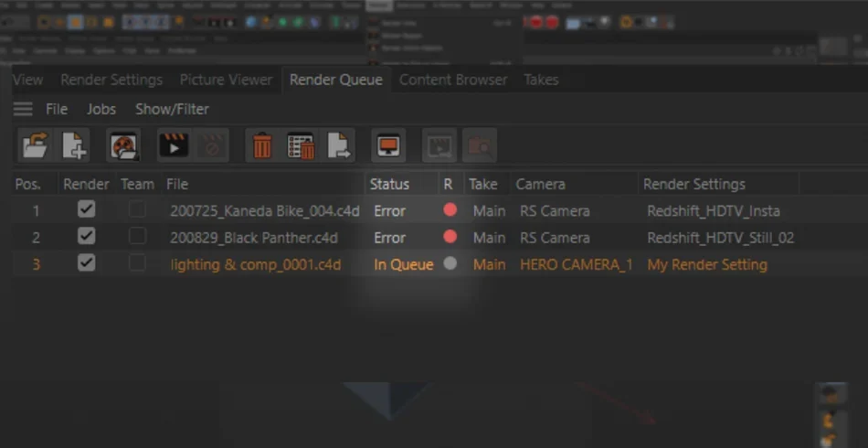The image size is (868, 448).
Task: Click Main take in Kaneda Bike row
Action: 489,211
